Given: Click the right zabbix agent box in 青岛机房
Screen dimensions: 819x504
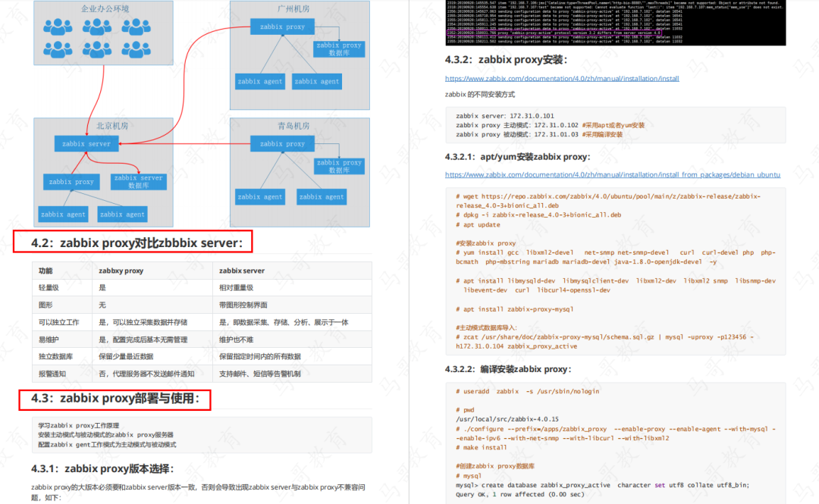Looking at the screenshot, I should (x=322, y=197).
